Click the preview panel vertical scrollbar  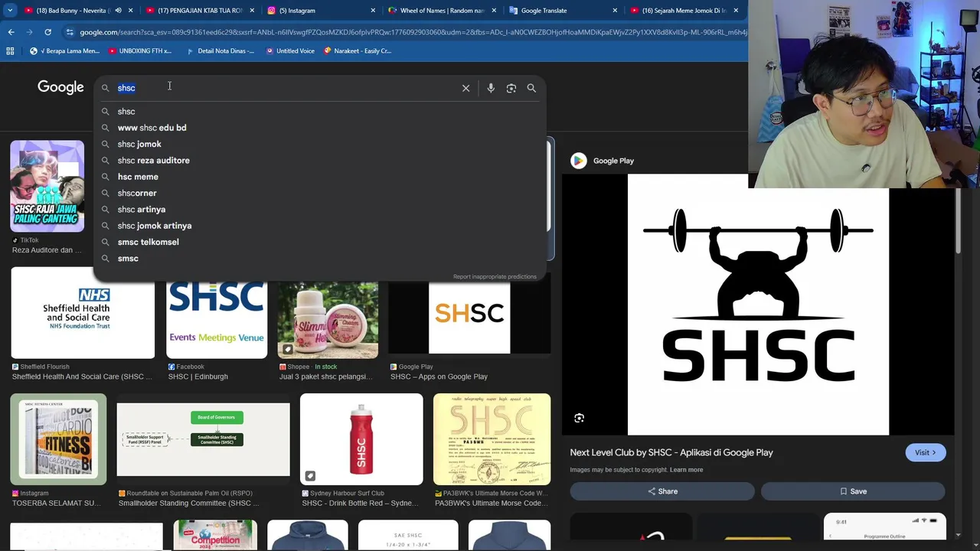(x=958, y=222)
